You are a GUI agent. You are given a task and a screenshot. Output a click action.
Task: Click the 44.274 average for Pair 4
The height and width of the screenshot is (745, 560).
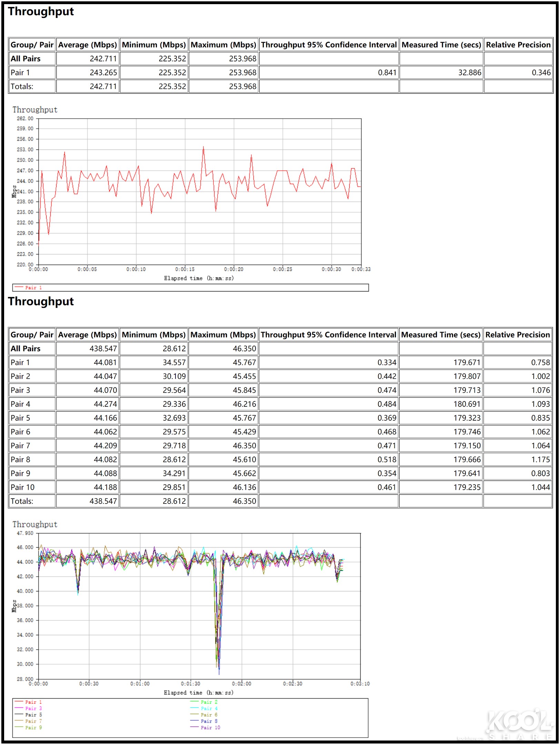point(105,404)
